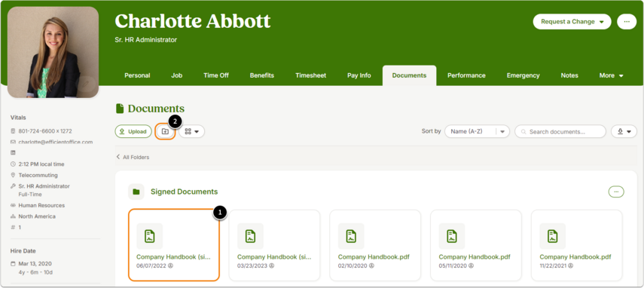Switch to the Performance tab

click(466, 75)
